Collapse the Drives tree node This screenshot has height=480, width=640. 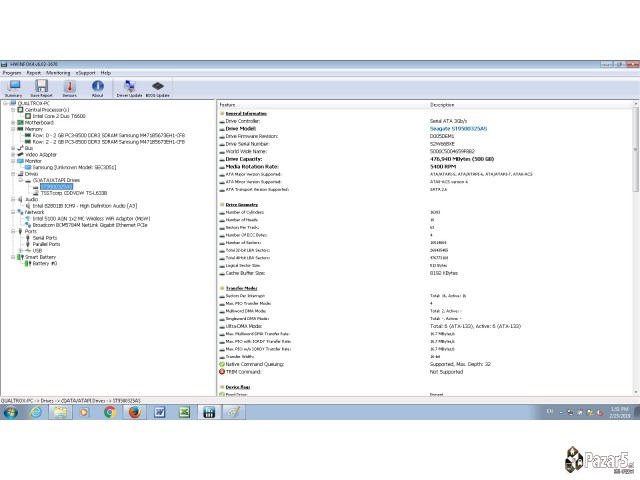[x=6, y=173]
